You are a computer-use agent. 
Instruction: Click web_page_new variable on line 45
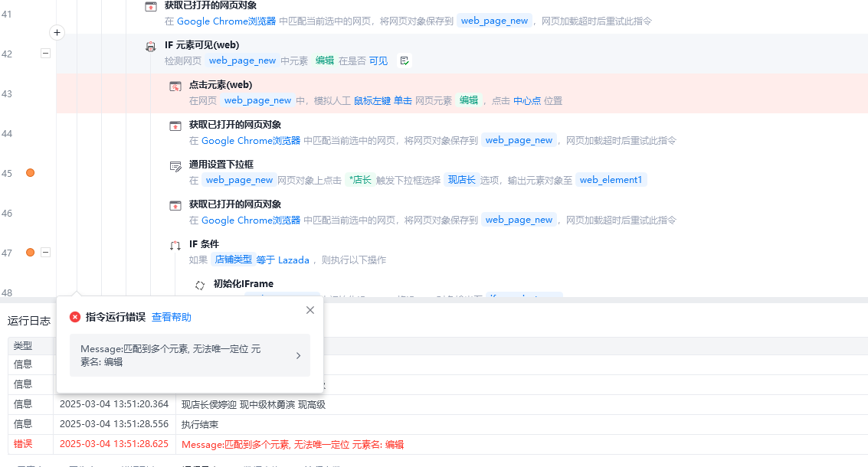pos(239,180)
